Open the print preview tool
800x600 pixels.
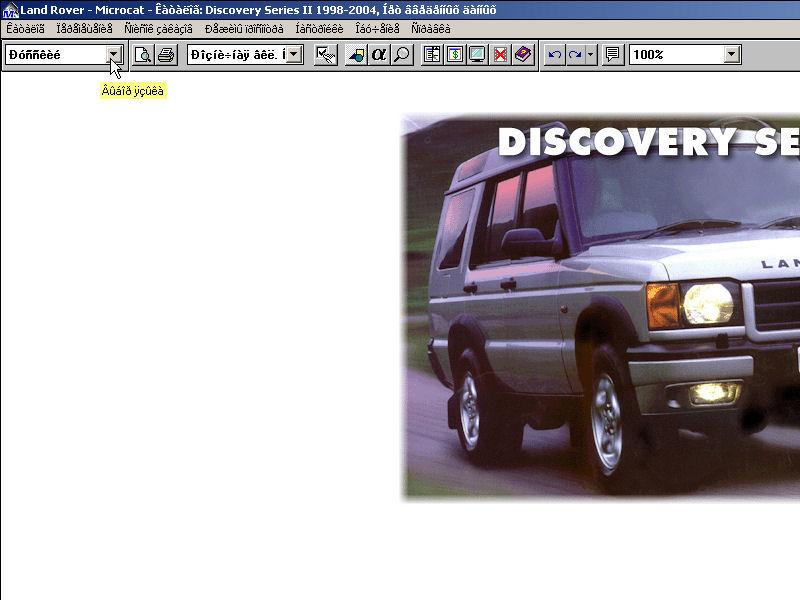coord(143,55)
